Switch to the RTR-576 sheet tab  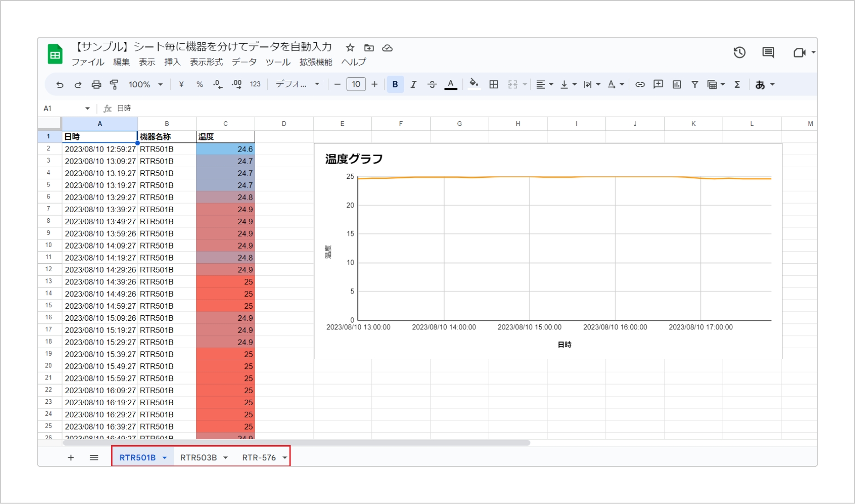click(259, 458)
